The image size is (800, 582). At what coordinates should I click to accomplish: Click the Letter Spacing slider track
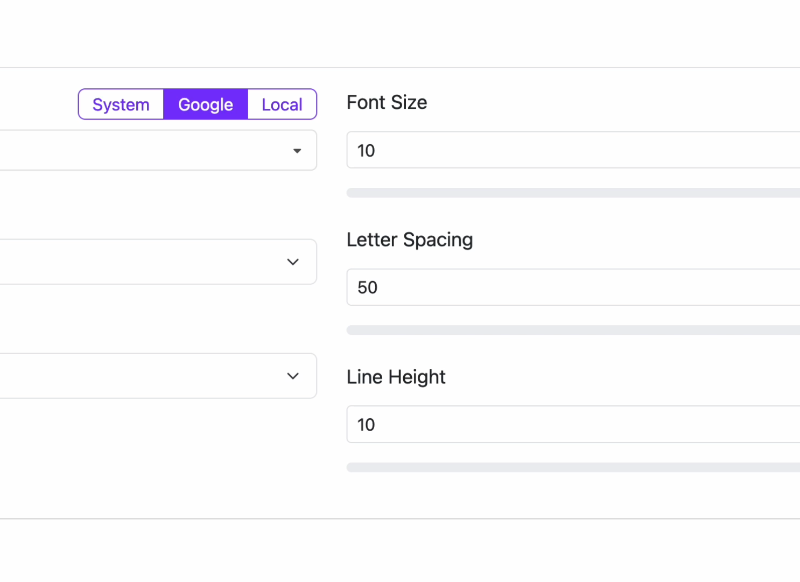click(573, 330)
